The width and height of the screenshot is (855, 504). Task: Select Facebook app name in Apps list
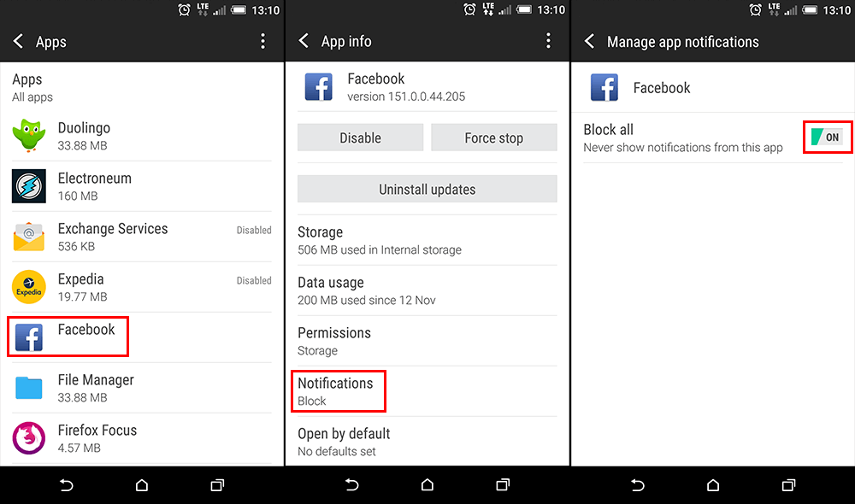tap(86, 329)
